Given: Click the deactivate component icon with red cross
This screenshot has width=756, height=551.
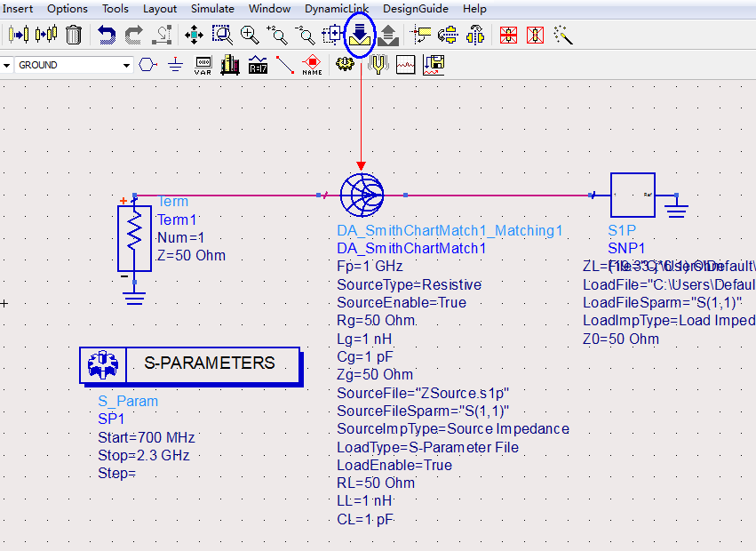Looking at the screenshot, I should tap(508, 35).
